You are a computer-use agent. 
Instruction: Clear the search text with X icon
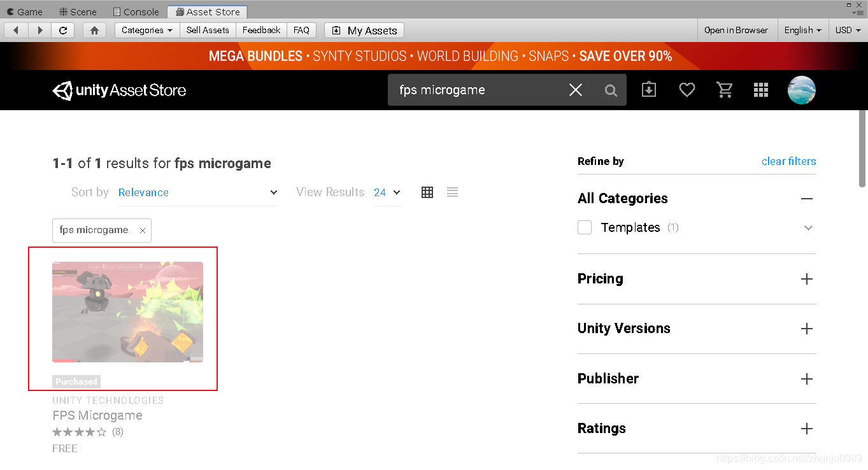click(576, 90)
